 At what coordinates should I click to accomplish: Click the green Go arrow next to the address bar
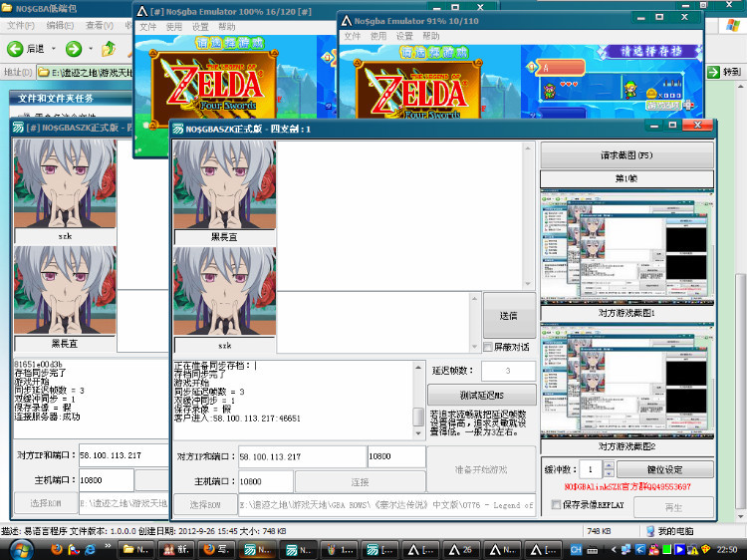713,72
